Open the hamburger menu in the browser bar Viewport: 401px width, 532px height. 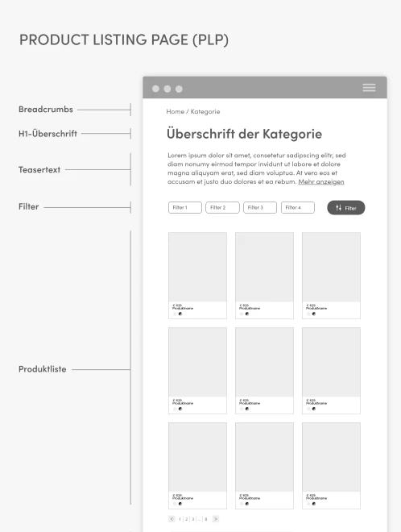pos(369,88)
